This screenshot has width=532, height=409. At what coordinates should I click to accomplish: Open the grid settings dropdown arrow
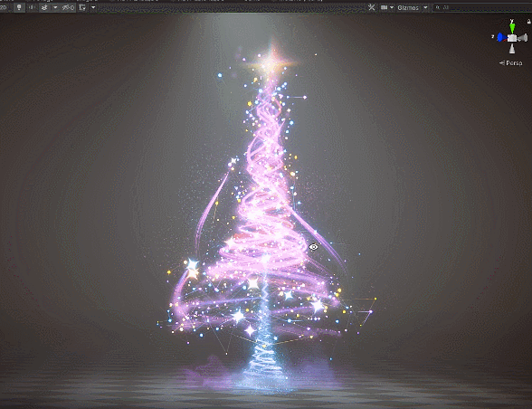click(x=93, y=7)
